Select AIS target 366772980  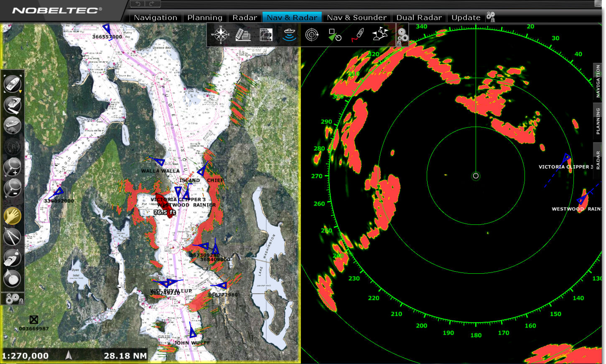[x=222, y=286]
